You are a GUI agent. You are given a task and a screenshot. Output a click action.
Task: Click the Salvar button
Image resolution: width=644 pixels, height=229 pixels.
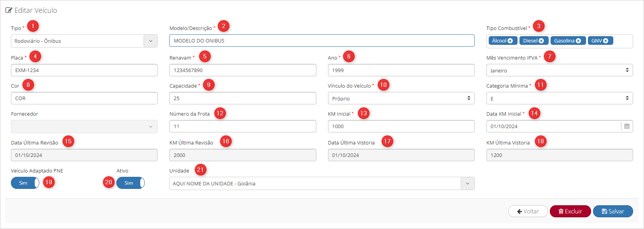tap(613, 211)
